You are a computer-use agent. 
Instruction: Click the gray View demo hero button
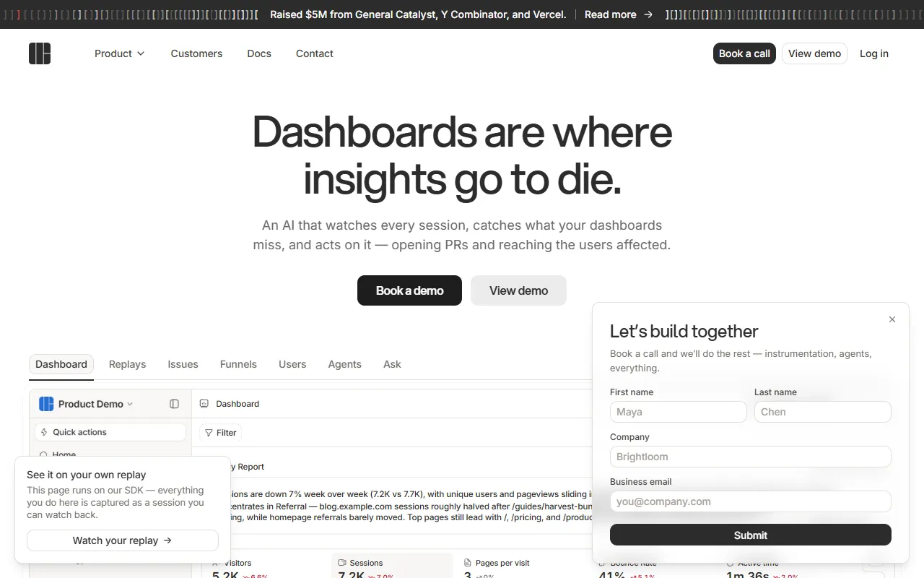pyautogui.click(x=518, y=290)
